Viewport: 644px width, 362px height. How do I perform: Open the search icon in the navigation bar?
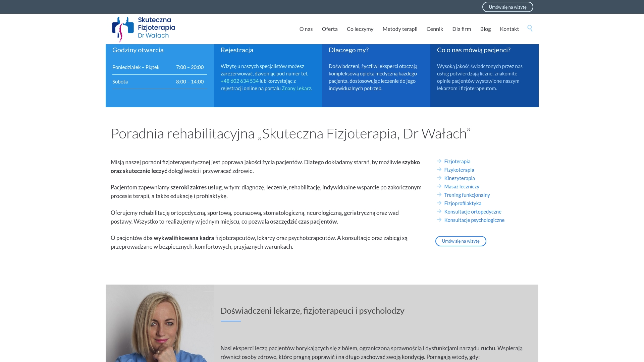530,29
